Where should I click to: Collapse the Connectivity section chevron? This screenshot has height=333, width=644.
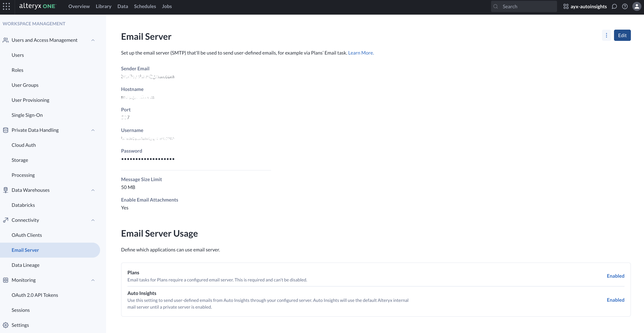click(x=93, y=220)
